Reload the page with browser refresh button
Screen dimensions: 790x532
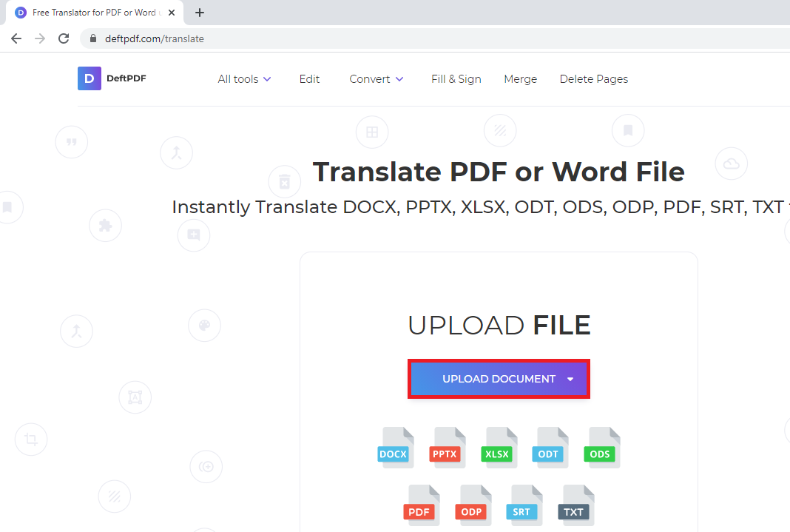click(64, 38)
